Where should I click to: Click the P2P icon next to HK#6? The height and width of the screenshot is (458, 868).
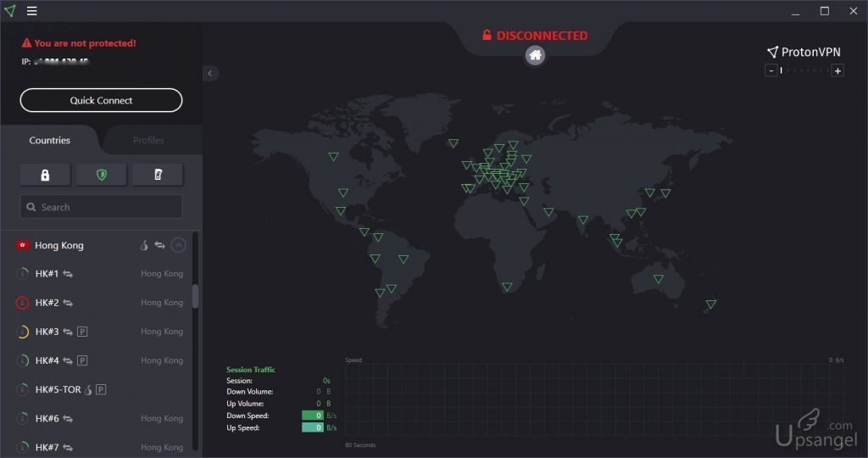click(x=68, y=419)
